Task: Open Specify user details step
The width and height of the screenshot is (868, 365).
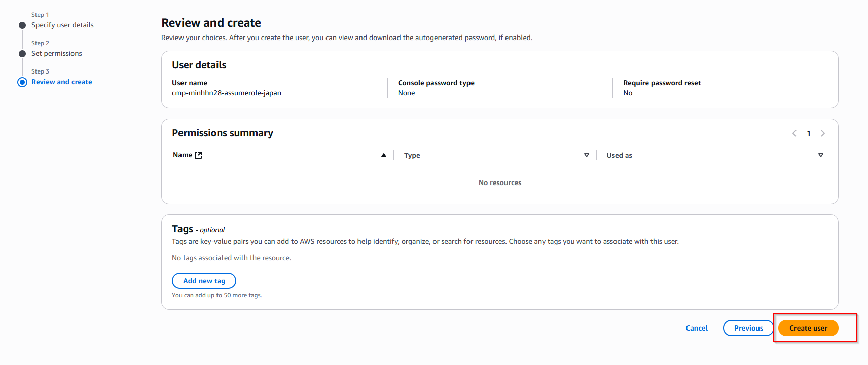Action: [62, 25]
